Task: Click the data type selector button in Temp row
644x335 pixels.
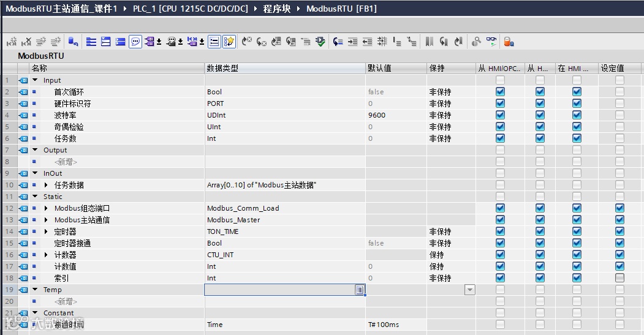Action: (x=359, y=290)
